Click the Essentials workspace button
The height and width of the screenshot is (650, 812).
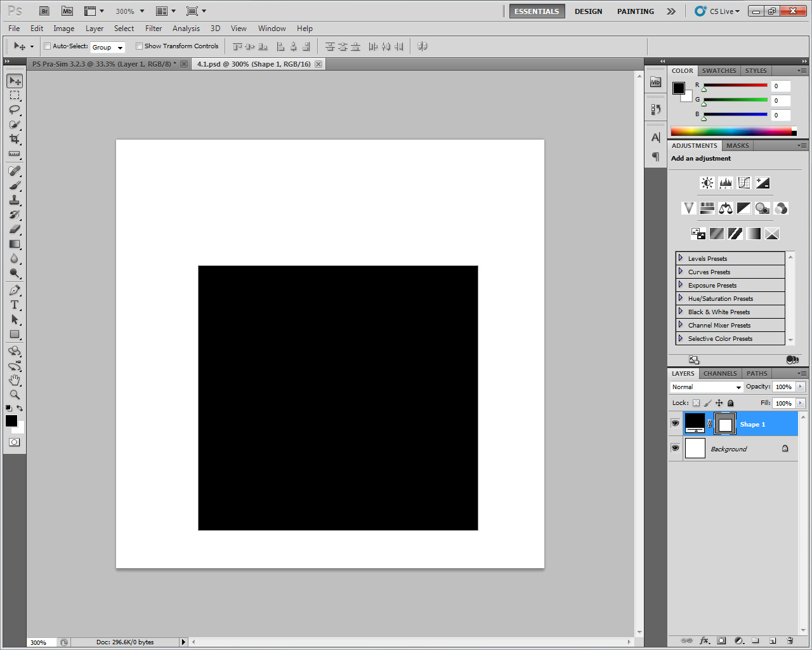[537, 11]
